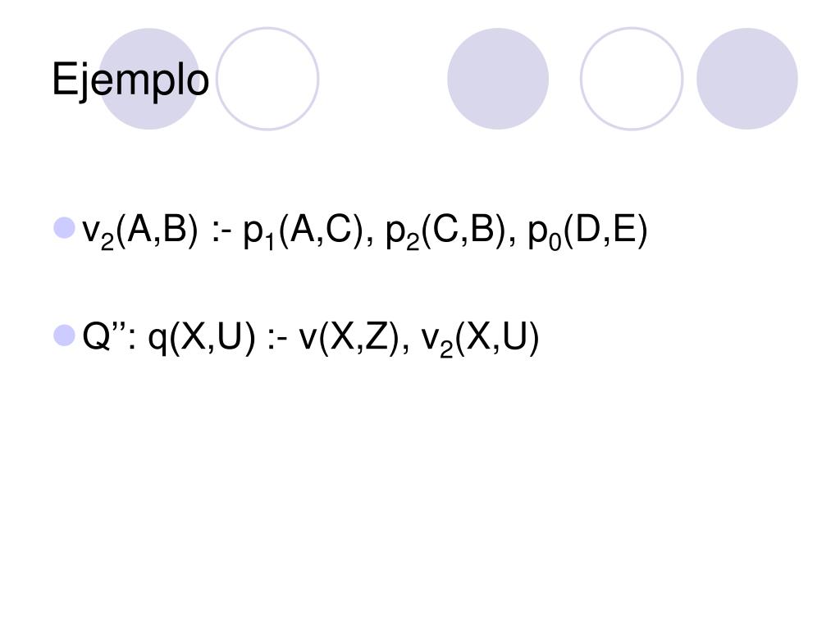Click the v2(X,U) term in the query

(x=480, y=340)
